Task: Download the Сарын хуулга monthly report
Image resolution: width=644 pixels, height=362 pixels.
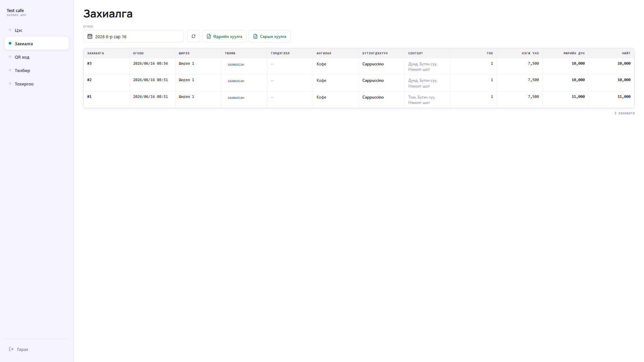Action: coord(270,36)
